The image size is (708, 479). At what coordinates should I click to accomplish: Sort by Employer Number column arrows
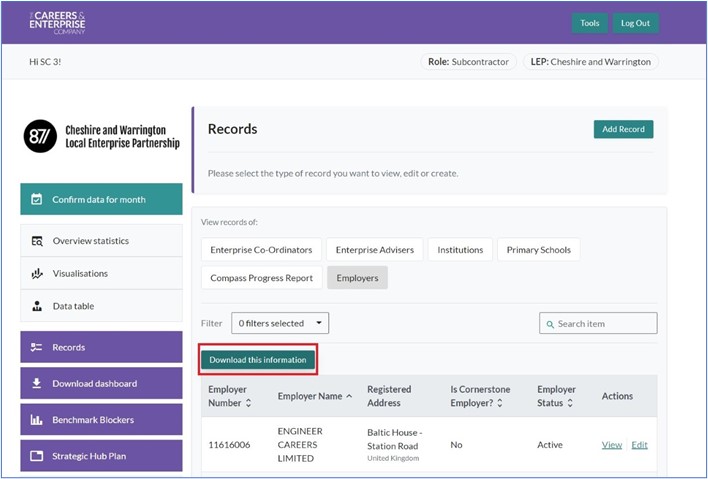click(x=249, y=403)
